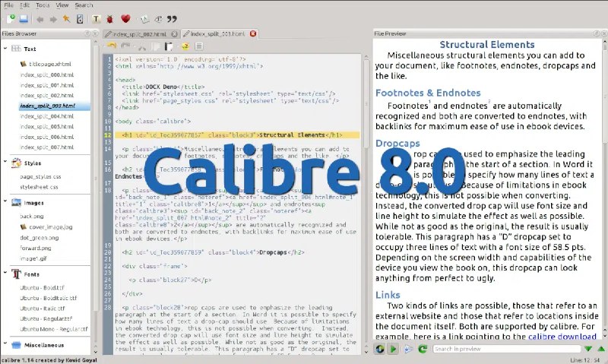
Task: Open the Tools menu
Action: tap(43, 5)
